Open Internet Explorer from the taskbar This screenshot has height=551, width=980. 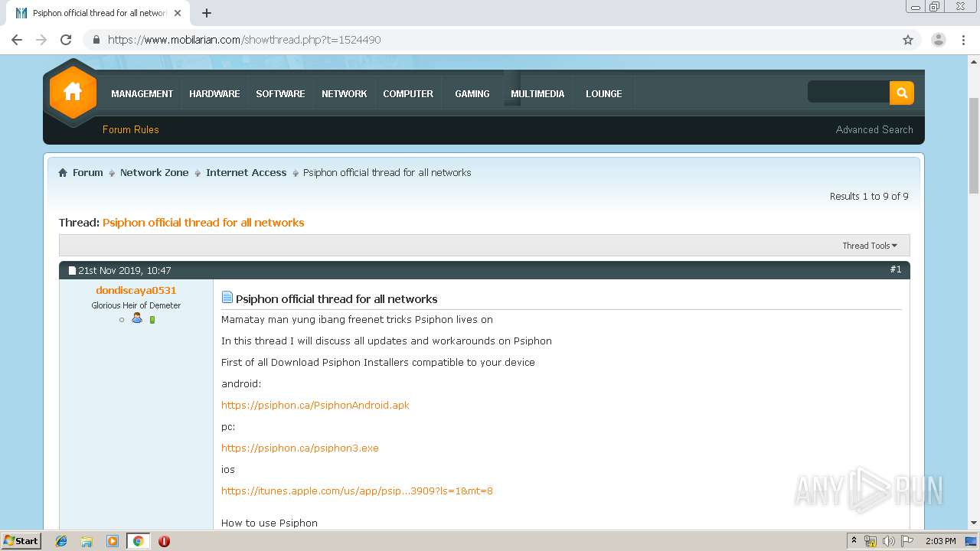(x=61, y=541)
